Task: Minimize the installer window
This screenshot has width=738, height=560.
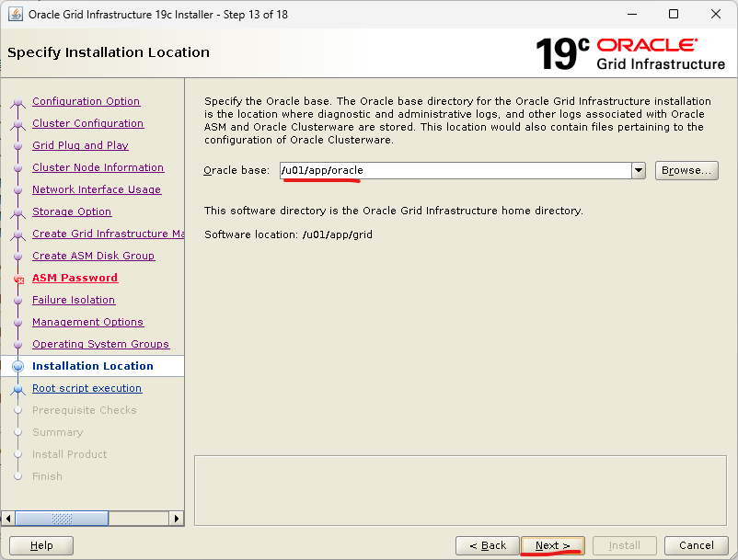Action: [632, 14]
